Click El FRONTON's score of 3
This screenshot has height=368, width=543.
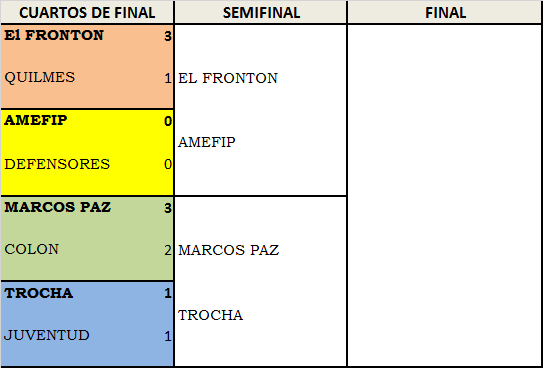168,36
